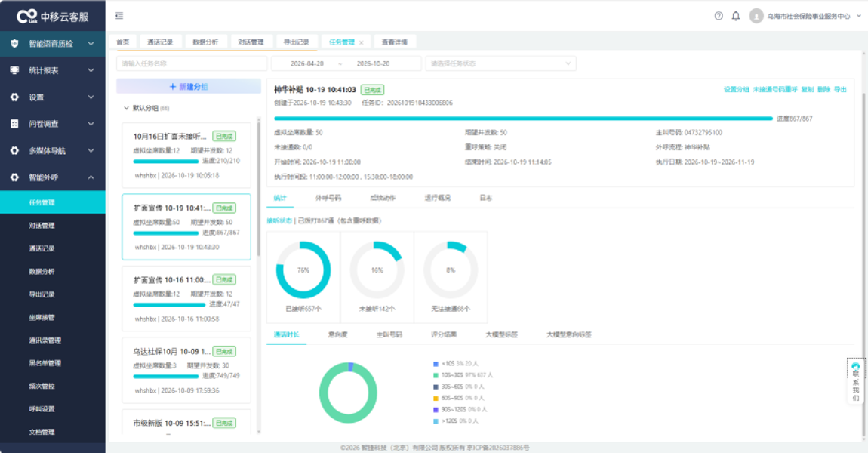The width and height of the screenshot is (868, 453).
Task: Click the user avatar icon
Action: 756,16
